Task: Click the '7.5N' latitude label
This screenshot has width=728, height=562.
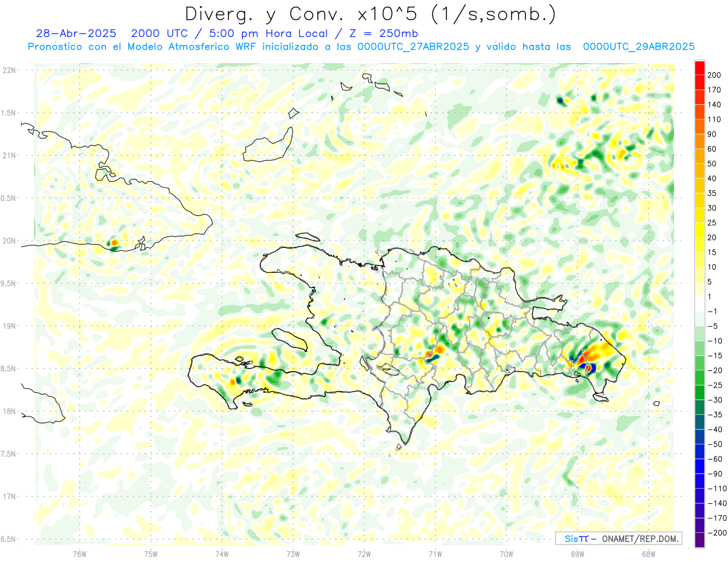Action: [8, 454]
